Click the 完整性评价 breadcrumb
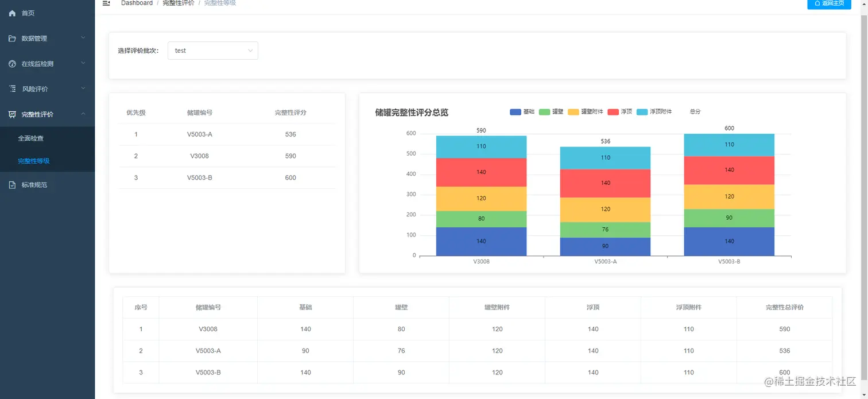868x399 pixels. (179, 3)
